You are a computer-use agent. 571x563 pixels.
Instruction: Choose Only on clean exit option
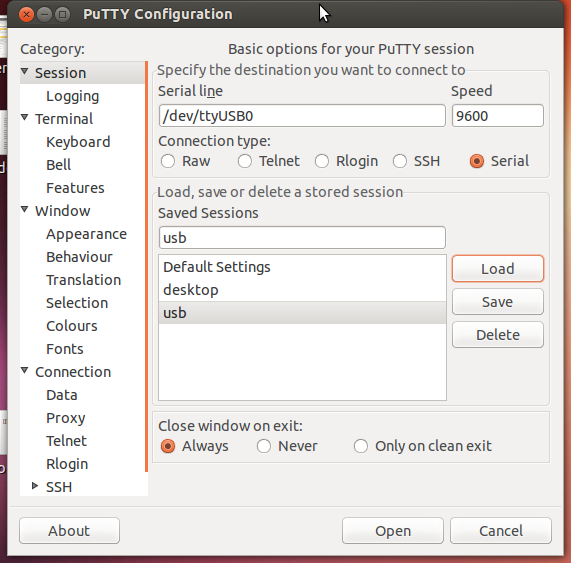coord(361,446)
